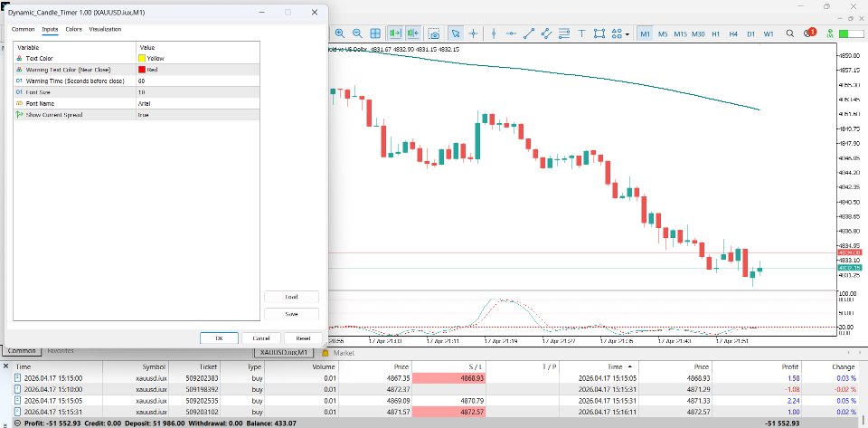Screen dimensions: 868x428
Task: Click the Reset button
Action: pos(303,338)
